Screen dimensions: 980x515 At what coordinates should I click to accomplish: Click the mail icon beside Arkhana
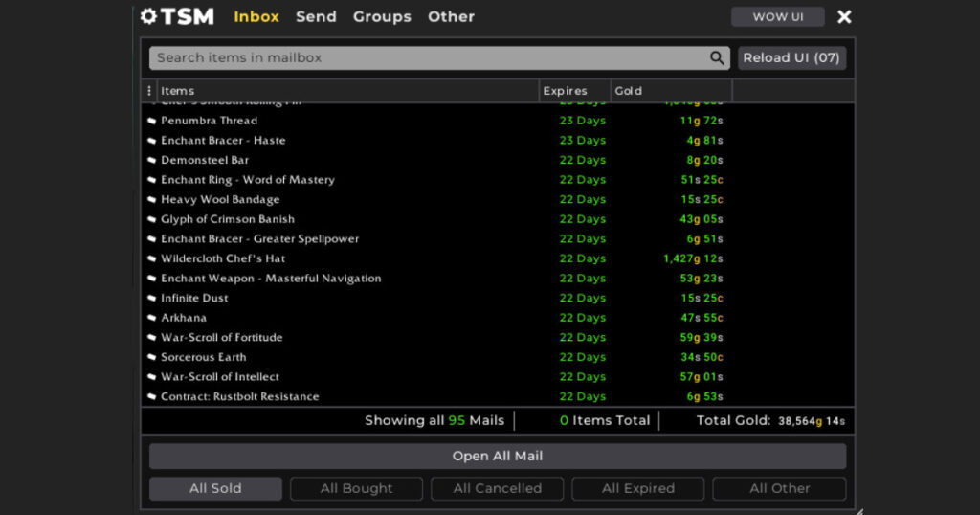[x=151, y=318]
